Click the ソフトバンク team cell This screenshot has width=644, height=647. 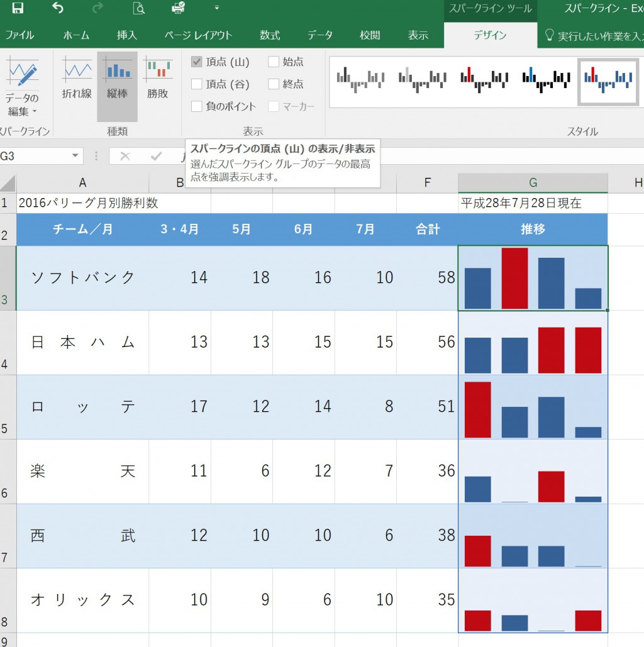[x=82, y=278]
